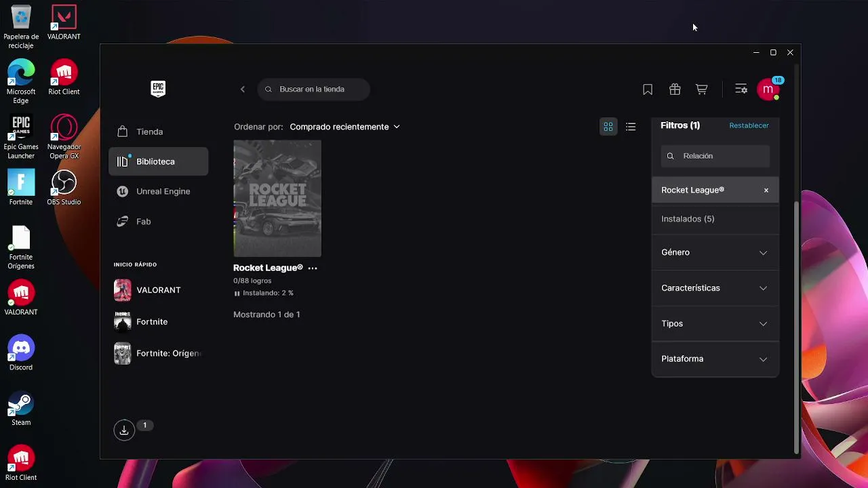The width and height of the screenshot is (868, 488).
Task: Select the Steam desktop icon
Action: 21,409
